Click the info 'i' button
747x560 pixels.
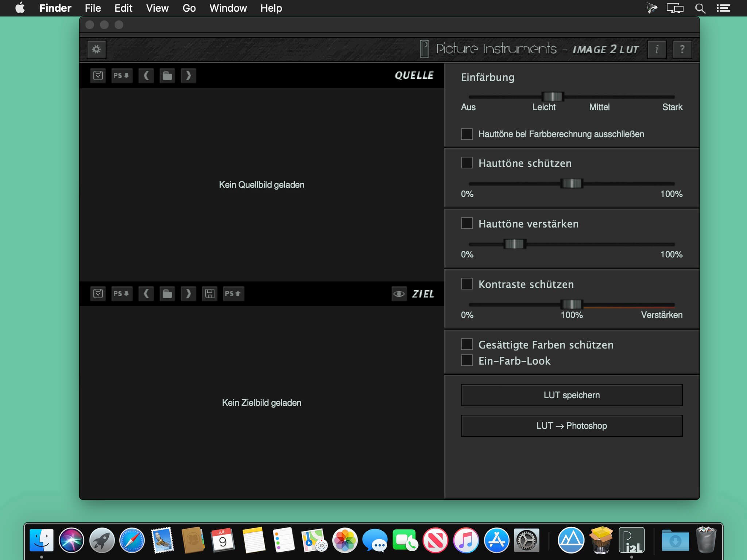[657, 49]
